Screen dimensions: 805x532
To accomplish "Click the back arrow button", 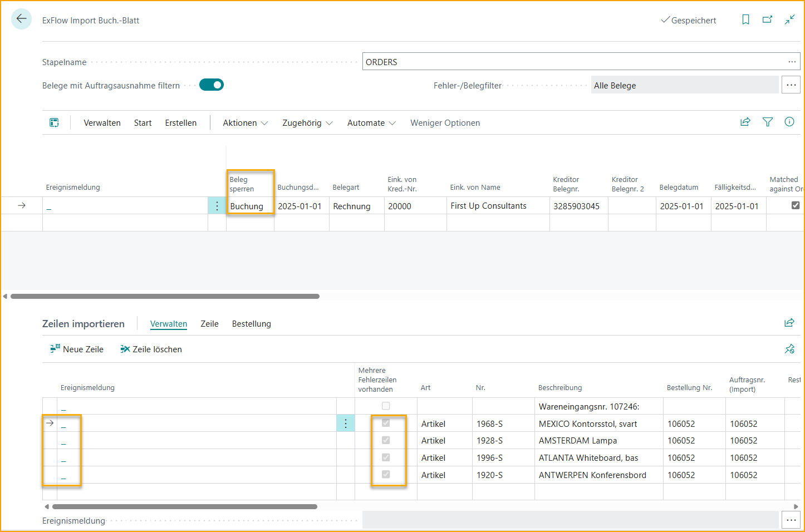I will pos(21,19).
